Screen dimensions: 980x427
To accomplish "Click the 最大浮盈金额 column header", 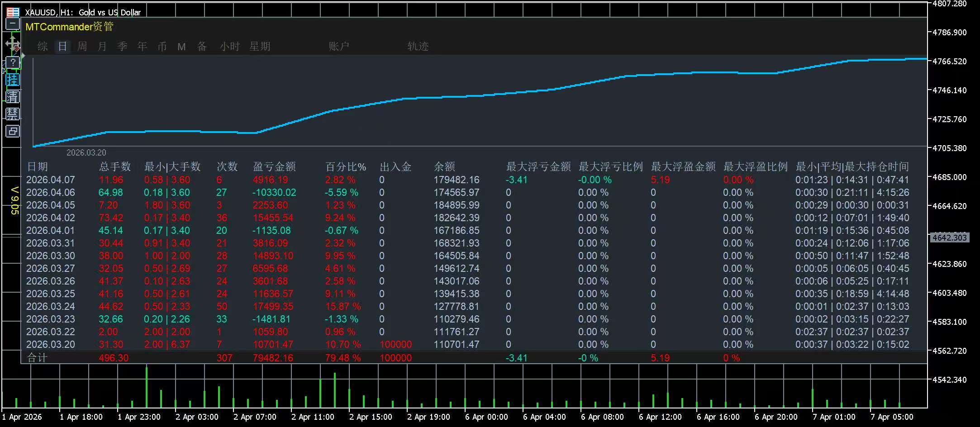I will [683, 166].
